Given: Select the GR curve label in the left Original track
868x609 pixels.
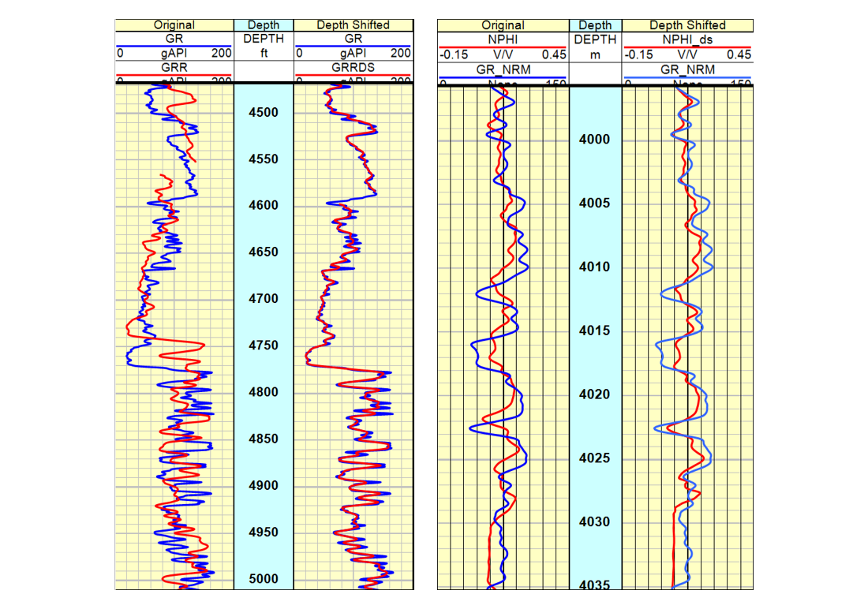Looking at the screenshot, I should click(174, 39).
